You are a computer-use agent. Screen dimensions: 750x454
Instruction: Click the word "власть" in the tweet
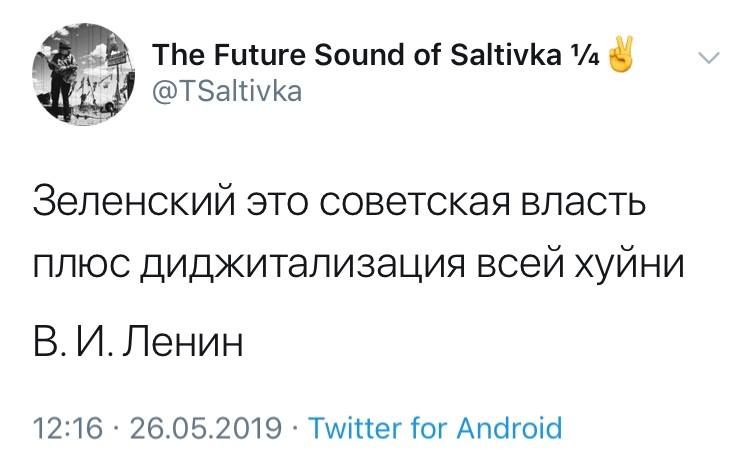[583, 202]
